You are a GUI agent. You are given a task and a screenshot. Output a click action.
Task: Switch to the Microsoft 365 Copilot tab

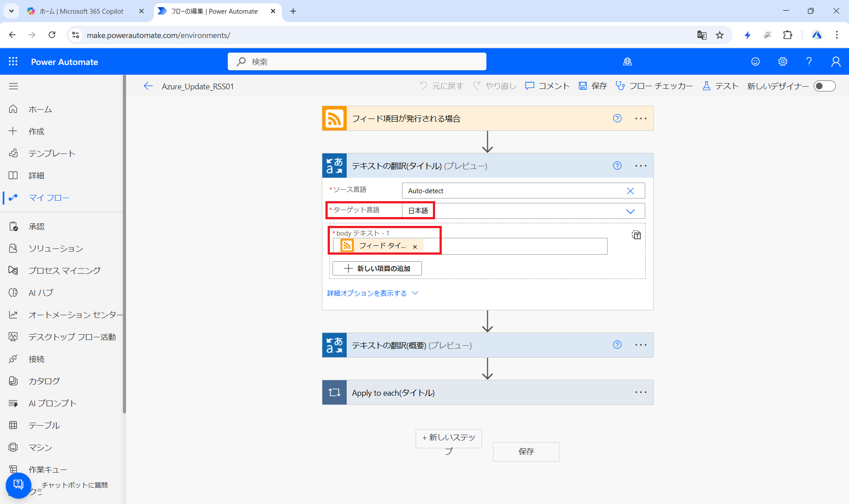coord(82,11)
